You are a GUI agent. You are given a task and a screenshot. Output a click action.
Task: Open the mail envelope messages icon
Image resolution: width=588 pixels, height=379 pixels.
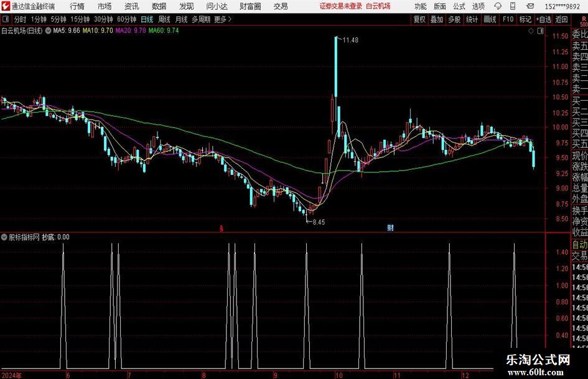530,6
